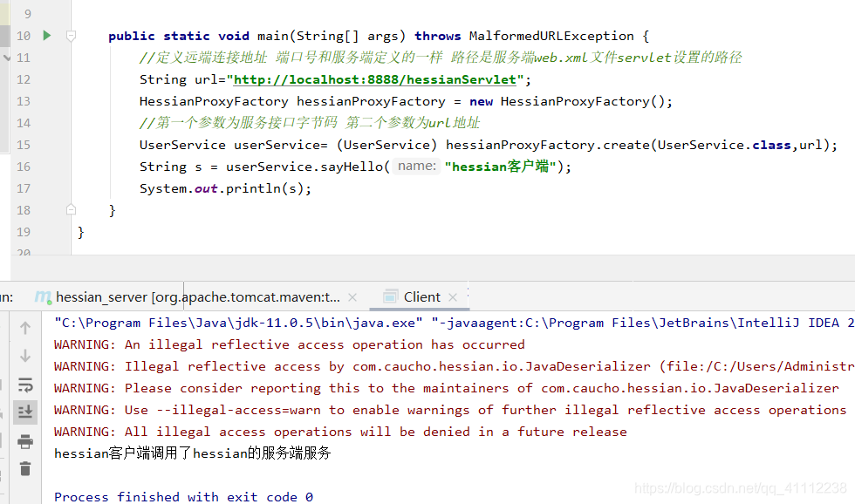Place cursor on System.out.println(s) line
Viewport: 855px width, 504px height.
tap(225, 188)
